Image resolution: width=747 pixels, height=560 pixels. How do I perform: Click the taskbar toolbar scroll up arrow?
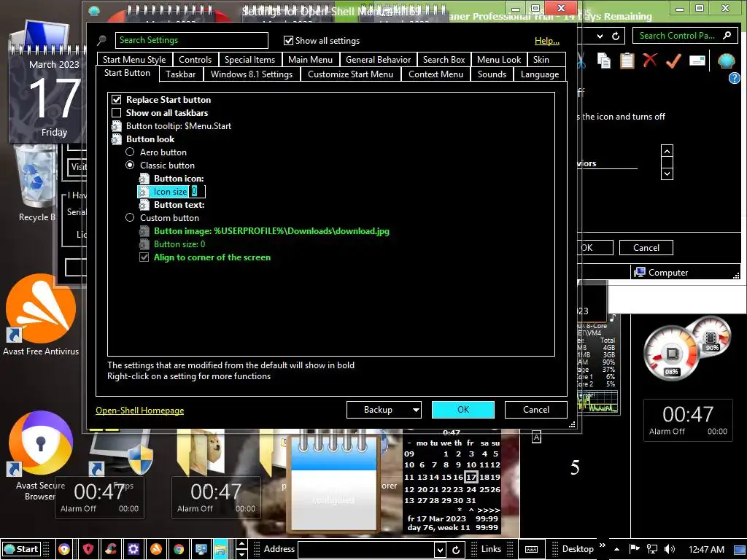click(241, 544)
